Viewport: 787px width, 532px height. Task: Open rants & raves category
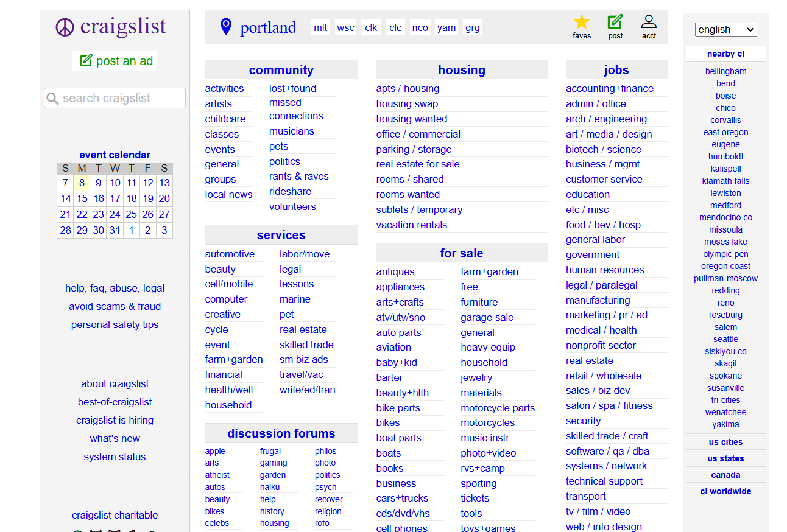click(x=298, y=177)
